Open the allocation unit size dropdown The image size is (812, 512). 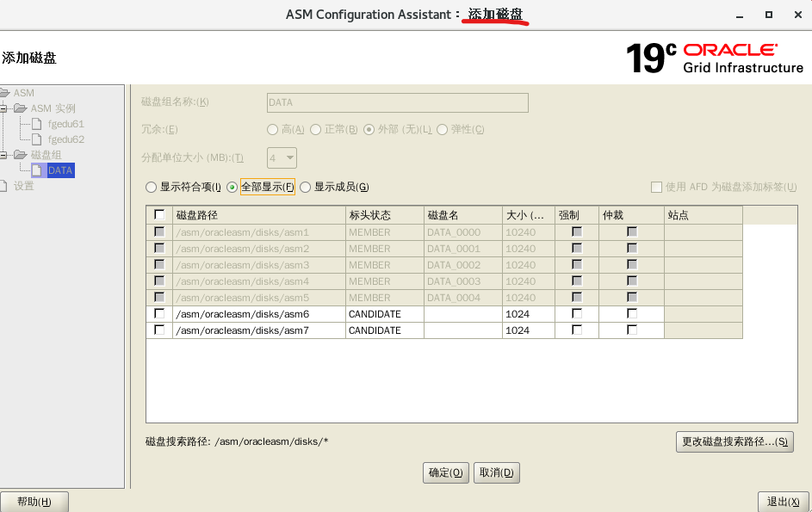pos(282,157)
